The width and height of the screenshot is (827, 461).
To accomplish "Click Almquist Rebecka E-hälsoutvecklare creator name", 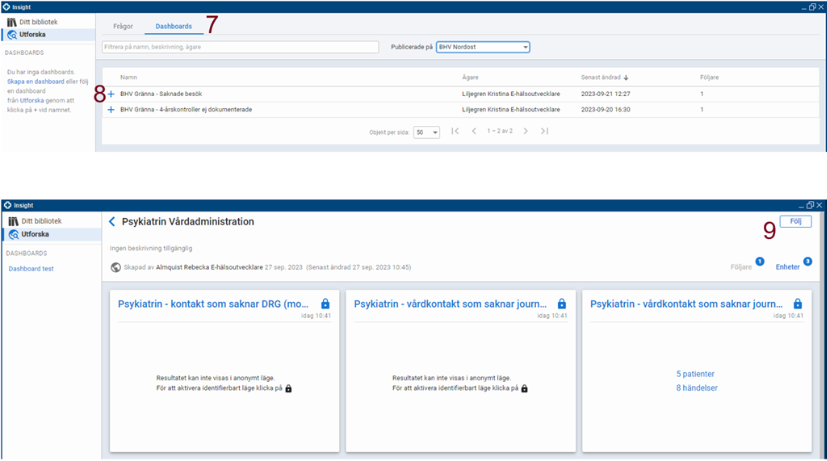I will [x=209, y=267].
